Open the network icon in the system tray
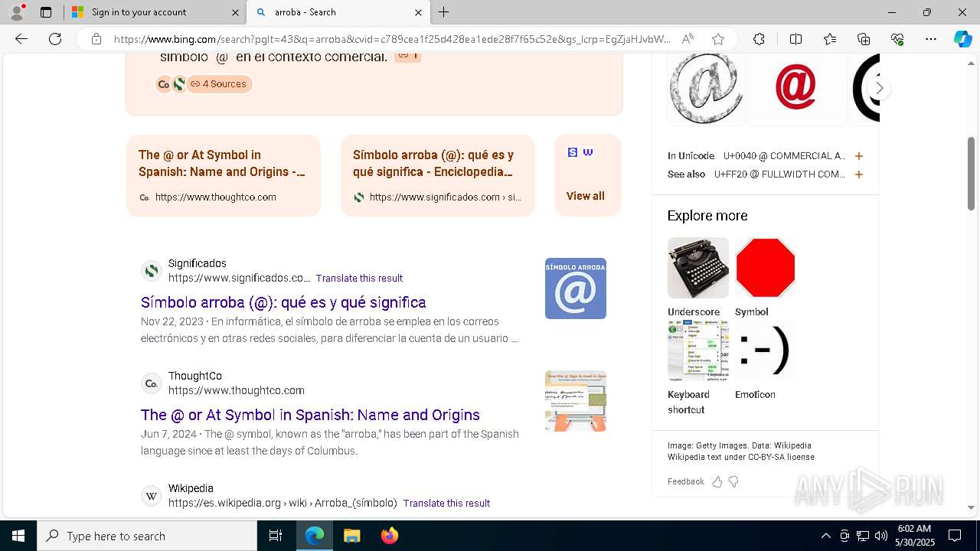This screenshot has width=980, height=551. (x=863, y=536)
